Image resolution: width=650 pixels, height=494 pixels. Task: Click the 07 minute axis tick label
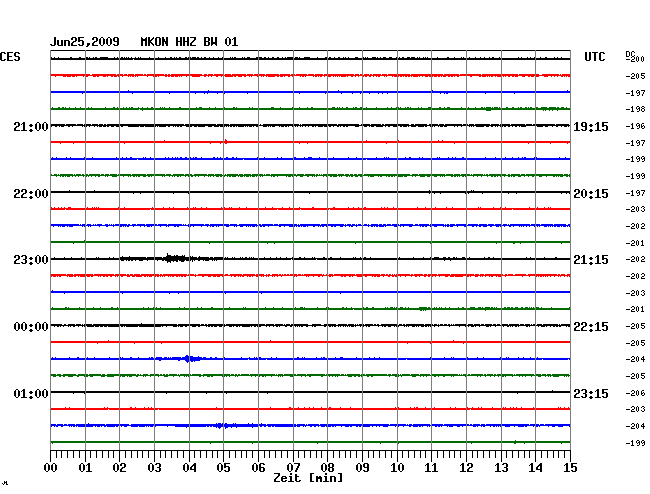point(293,467)
